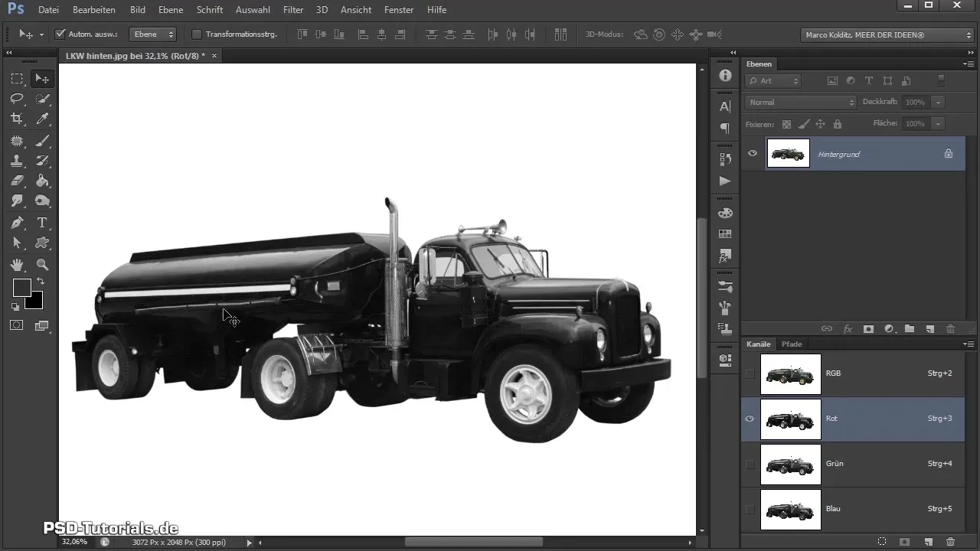Open the Datei menu
This screenshot has height=551, width=980.
coord(48,10)
